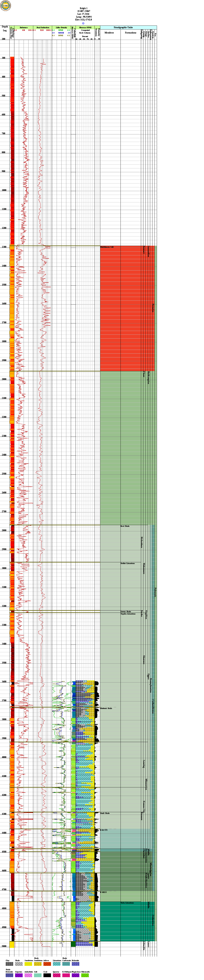Click the Salt legend swatch
This screenshot has width=204, height=980.
[38, 975]
